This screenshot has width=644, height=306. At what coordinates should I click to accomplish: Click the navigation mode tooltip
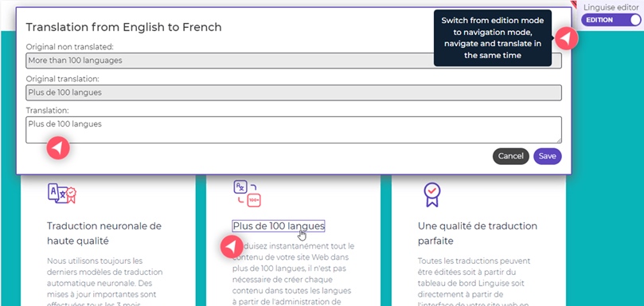(x=493, y=37)
